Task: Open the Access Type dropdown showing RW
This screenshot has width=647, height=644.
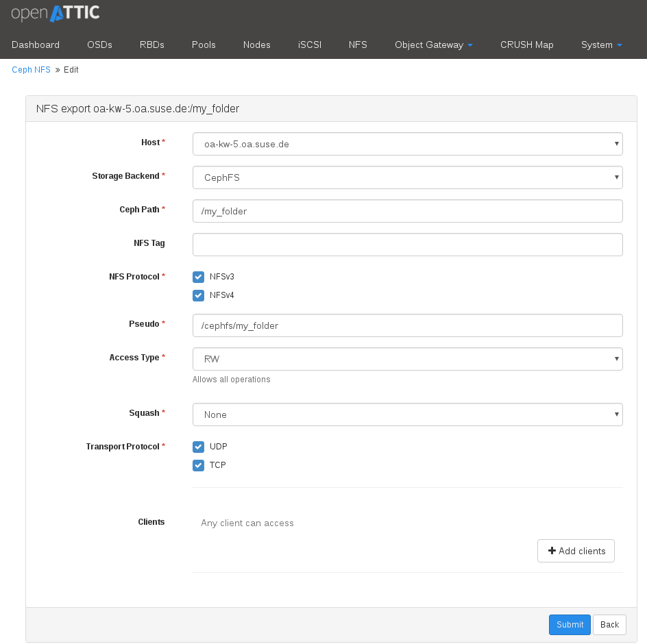Action: (407, 359)
